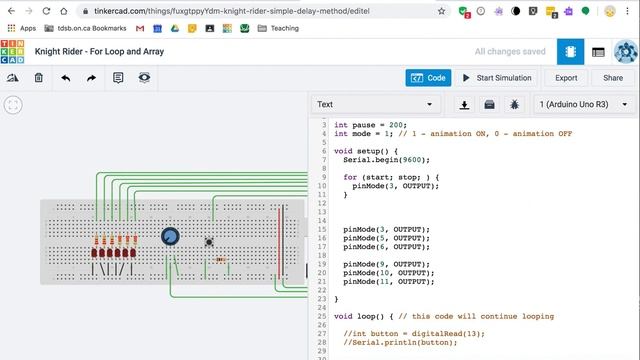The height and width of the screenshot is (360, 640).
Task: Open the purple puzzle extensions icon
Action: [x=568, y=11]
